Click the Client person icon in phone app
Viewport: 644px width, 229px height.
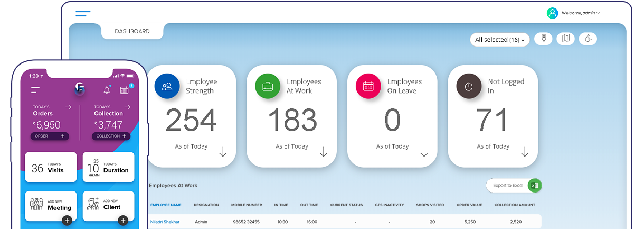click(x=93, y=204)
